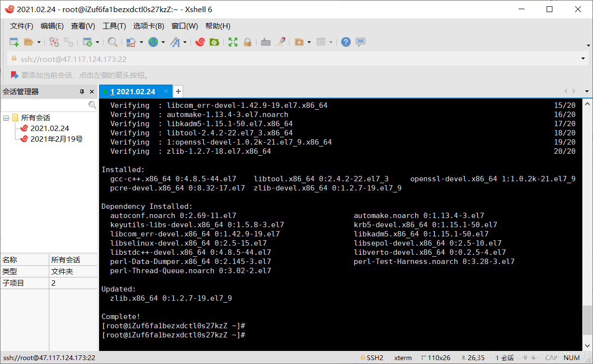Open the color scheme toolbar icon
The width and height of the screenshot is (593, 364).
coord(131,42)
